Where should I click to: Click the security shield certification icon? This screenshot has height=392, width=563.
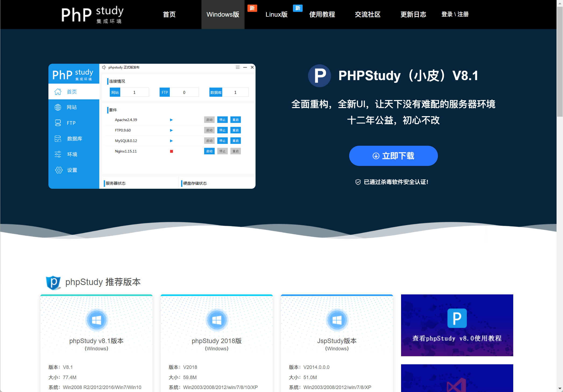coord(358,182)
